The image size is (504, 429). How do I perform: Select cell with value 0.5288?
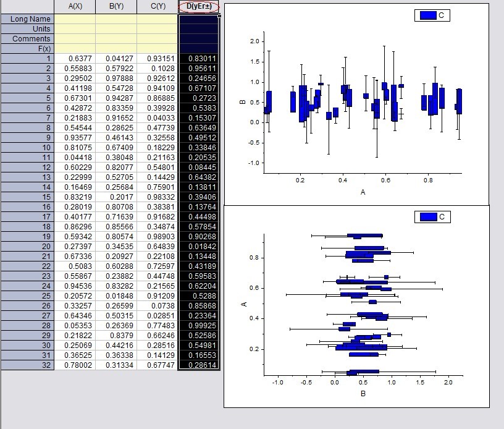pos(199,296)
